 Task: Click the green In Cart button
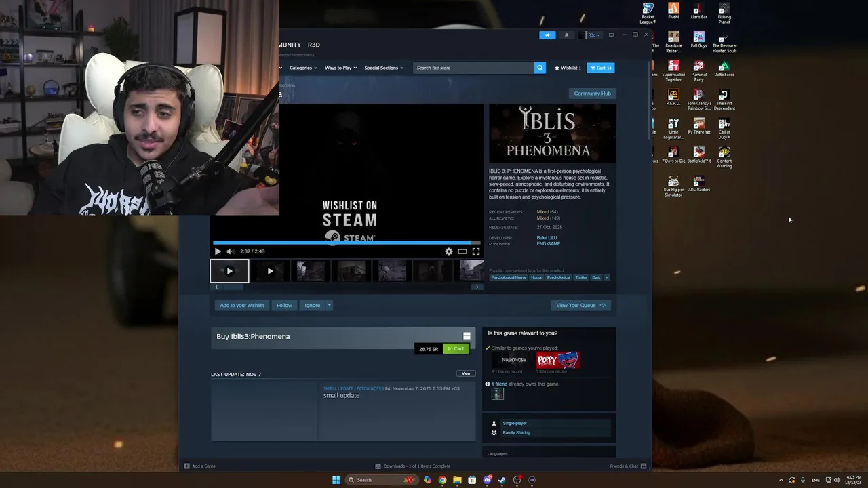point(456,349)
